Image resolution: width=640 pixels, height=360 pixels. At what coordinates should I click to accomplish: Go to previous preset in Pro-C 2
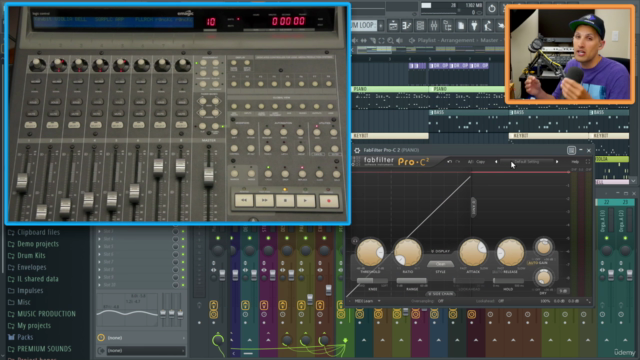496,162
